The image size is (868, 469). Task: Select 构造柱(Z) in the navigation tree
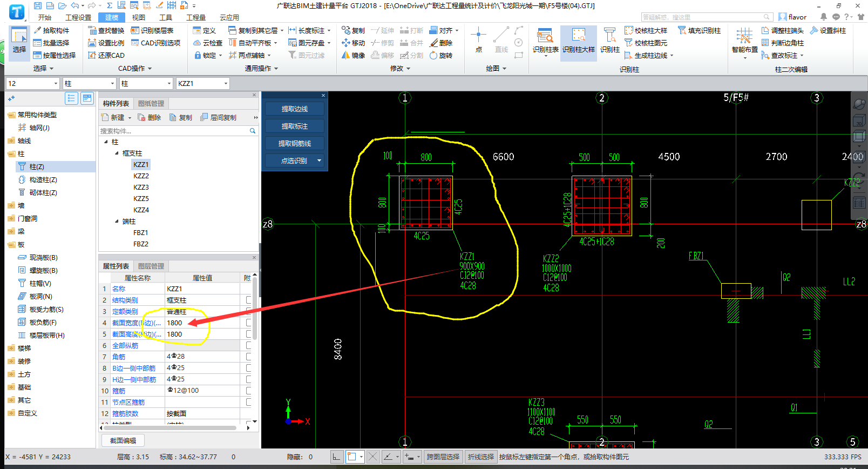[43, 179]
